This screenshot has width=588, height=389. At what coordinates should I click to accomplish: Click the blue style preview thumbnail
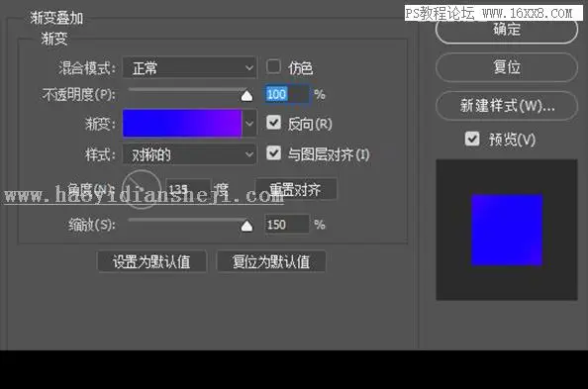pyautogui.click(x=507, y=230)
